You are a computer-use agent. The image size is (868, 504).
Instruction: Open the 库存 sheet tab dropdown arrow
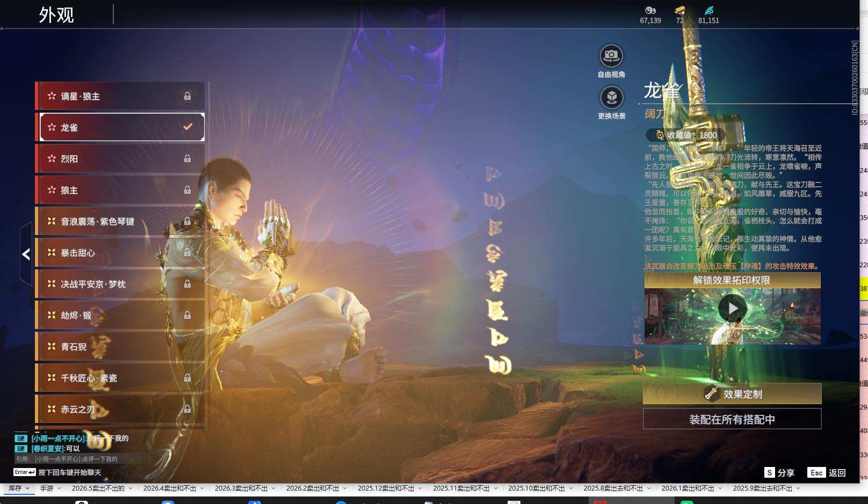click(27, 488)
